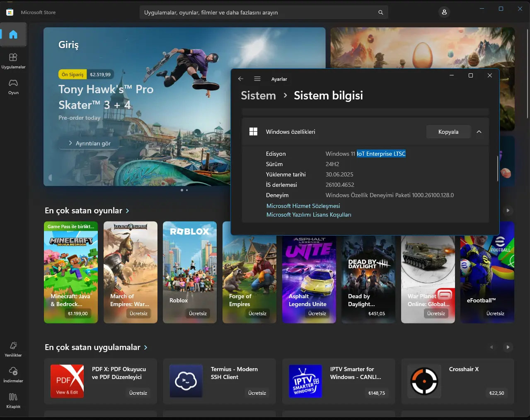Click the highlighted IoT Enterprise LTSC text

[x=381, y=154]
